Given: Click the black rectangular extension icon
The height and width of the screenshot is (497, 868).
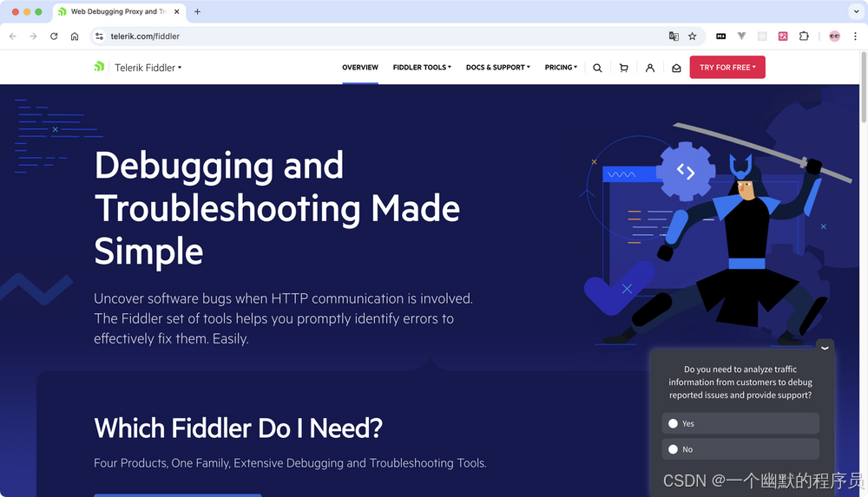Looking at the screenshot, I should (720, 36).
